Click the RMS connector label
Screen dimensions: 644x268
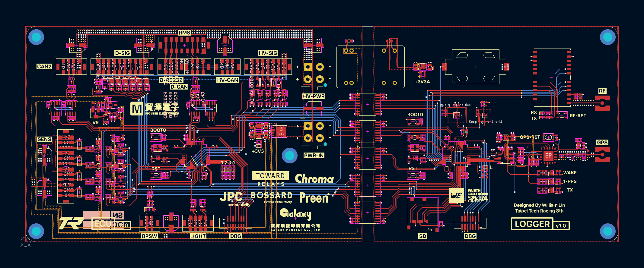pos(184,33)
